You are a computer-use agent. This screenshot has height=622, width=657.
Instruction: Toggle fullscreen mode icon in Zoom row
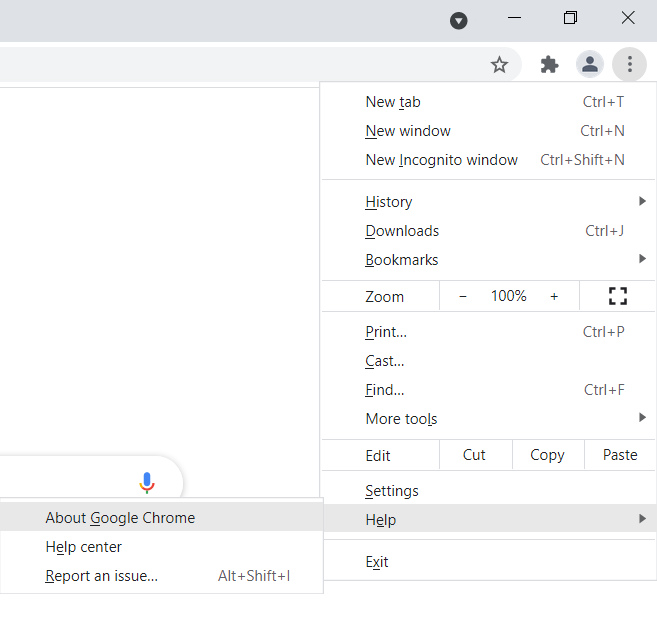pos(618,296)
